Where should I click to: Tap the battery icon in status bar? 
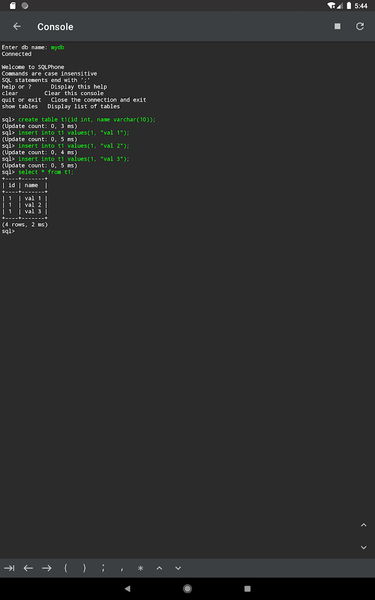click(349, 6)
